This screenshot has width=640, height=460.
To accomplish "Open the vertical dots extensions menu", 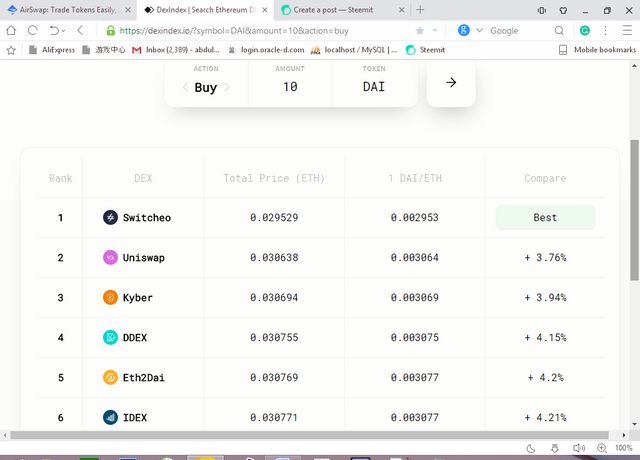I will pos(605,30).
